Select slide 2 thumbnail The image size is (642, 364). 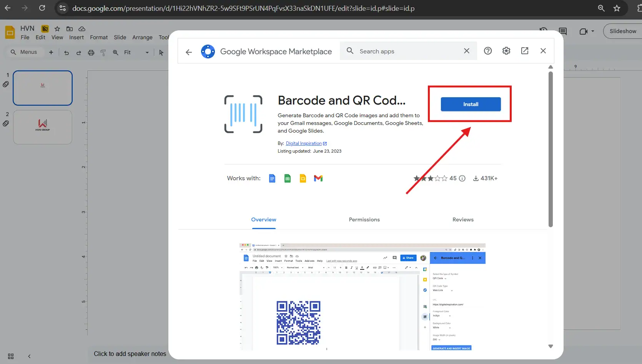(43, 127)
